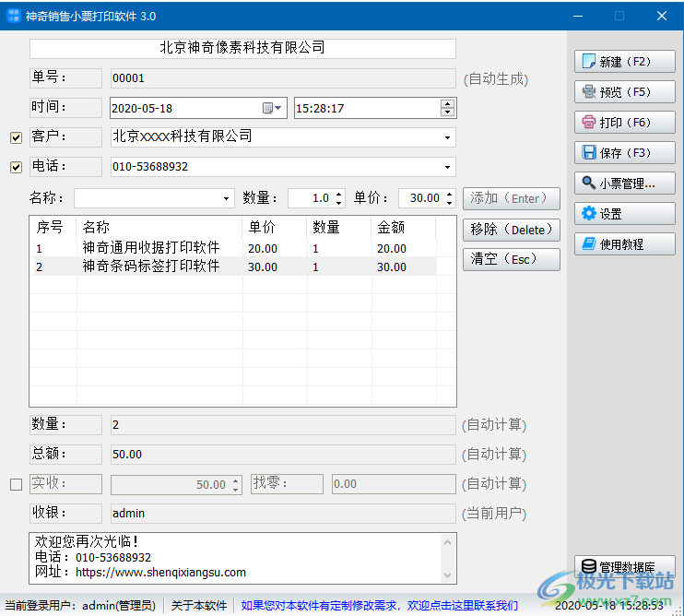Minimize the application window
Viewport: 684px width, 616px height.
(578, 17)
